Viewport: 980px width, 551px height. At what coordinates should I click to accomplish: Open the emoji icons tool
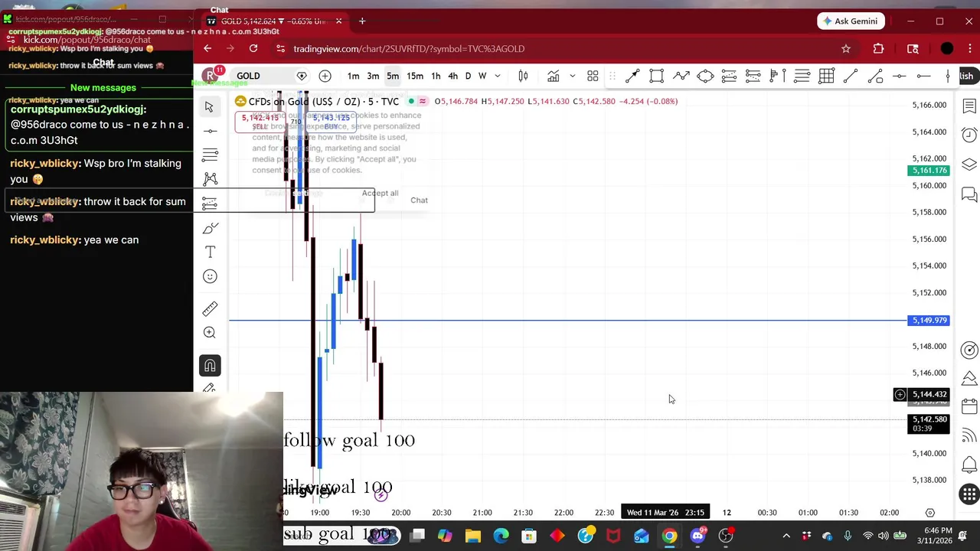(210, 276)
